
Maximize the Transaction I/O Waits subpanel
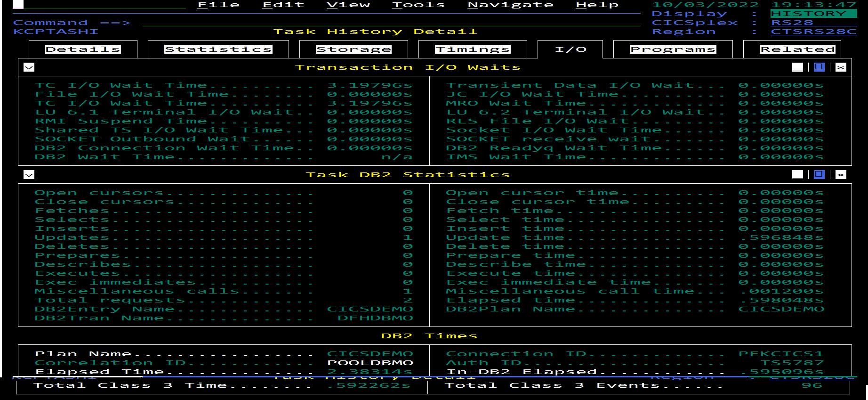pyautogui.click(x=819, y=67)
